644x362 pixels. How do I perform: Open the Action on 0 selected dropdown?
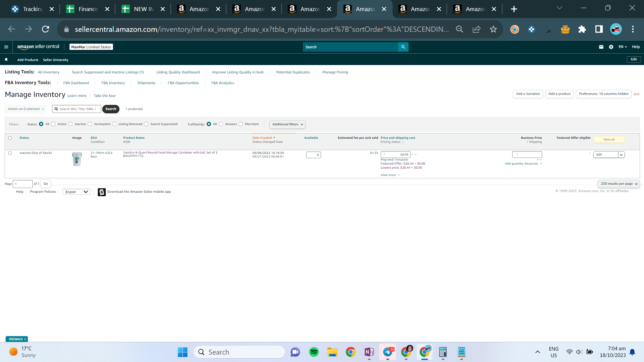pyautogui.click(x=26, y=109)
